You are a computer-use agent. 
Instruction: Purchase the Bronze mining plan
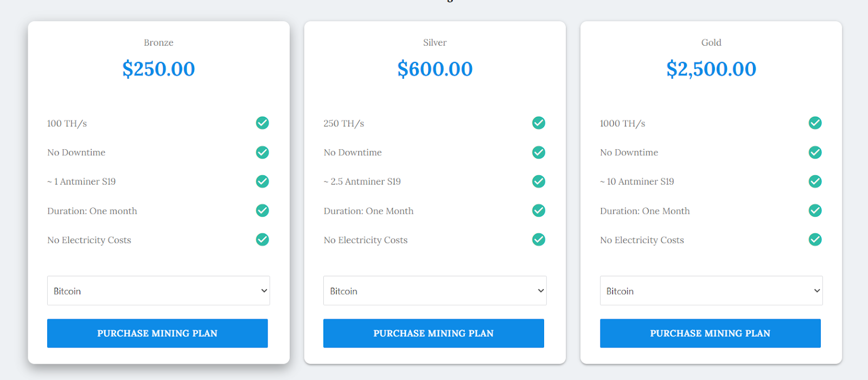coord(157,333)
